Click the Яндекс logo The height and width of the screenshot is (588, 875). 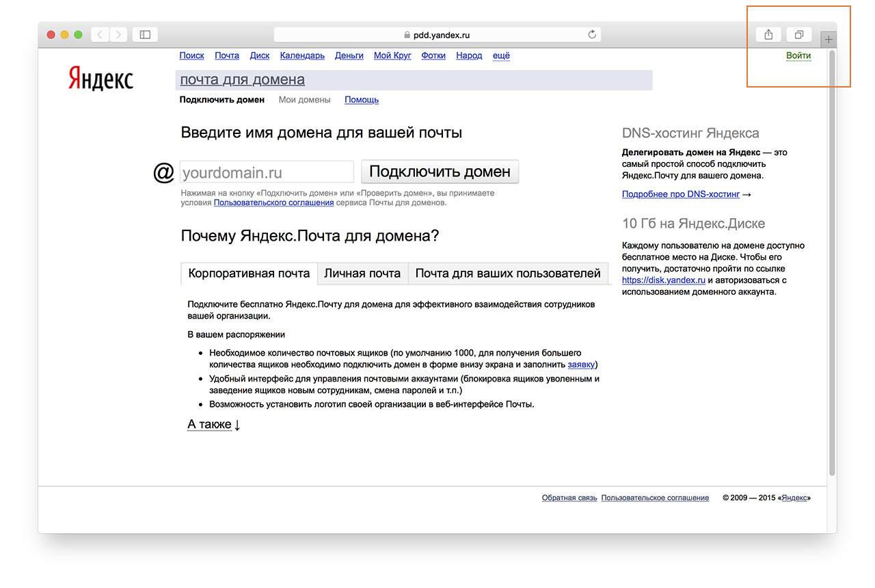[x=101, y=79]
